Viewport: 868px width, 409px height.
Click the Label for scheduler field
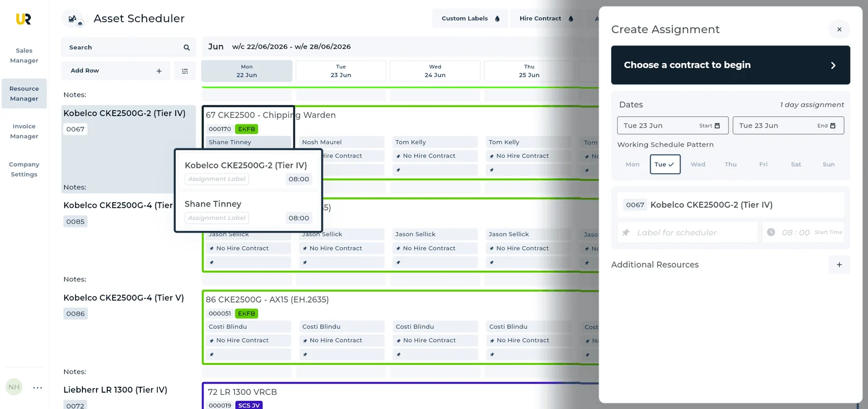tap(687, 232)
